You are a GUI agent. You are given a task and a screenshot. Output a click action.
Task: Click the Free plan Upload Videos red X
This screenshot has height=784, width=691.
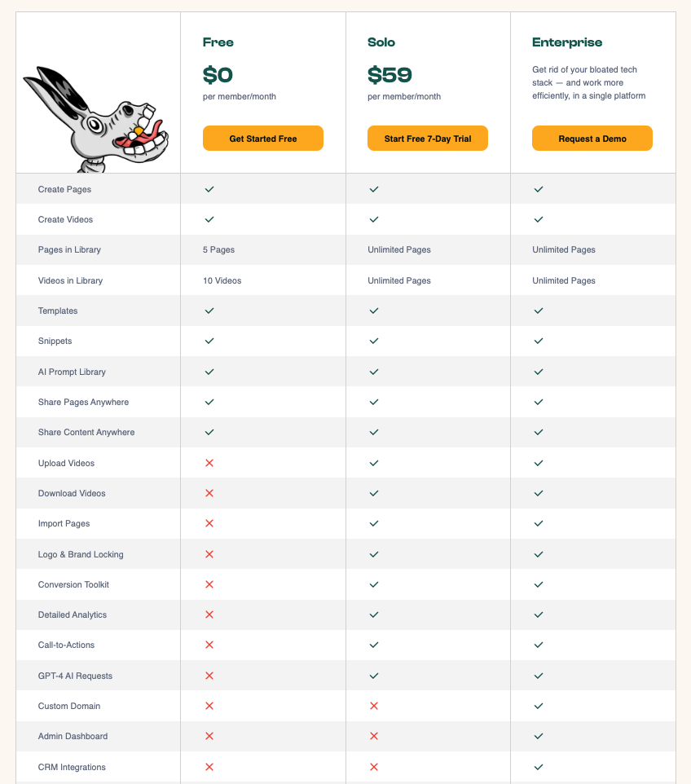click(x=209, y=463)
